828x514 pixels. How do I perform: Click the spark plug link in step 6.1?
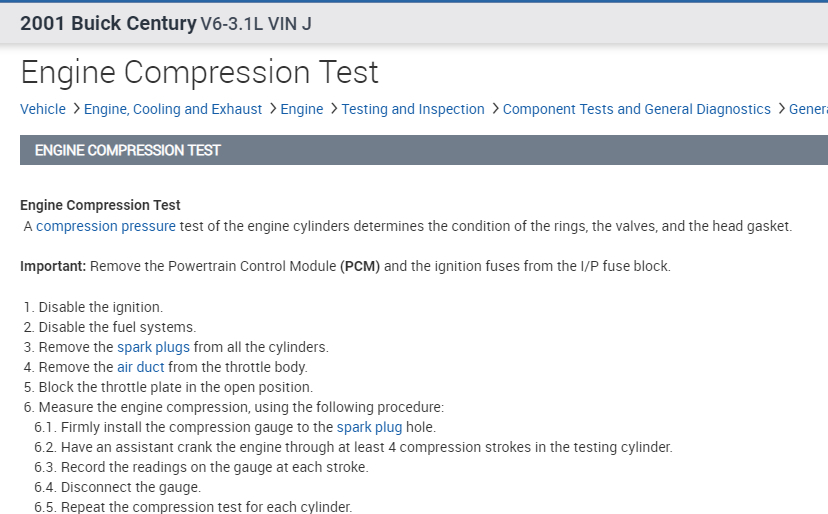click(369, 427)
